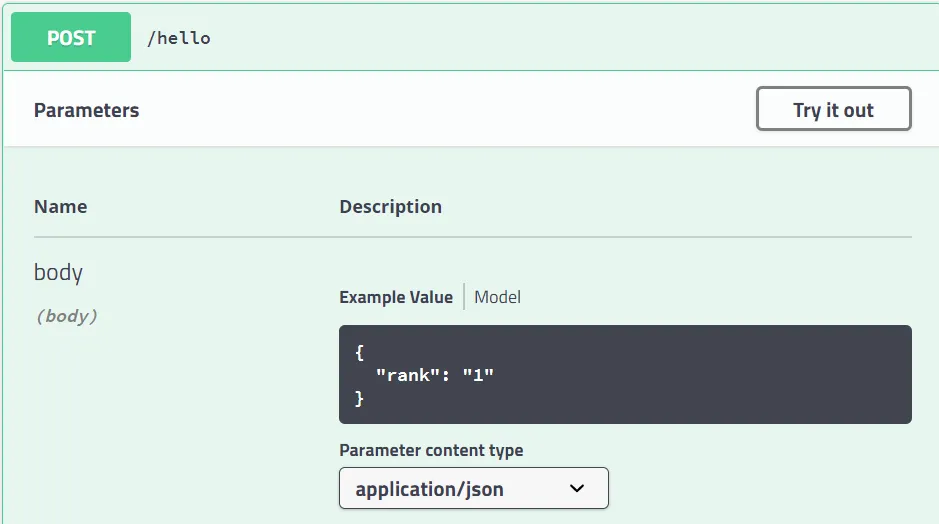Switch to the Model tab
The height and width of the screenshot is (524, 939).
pos(497,297)
